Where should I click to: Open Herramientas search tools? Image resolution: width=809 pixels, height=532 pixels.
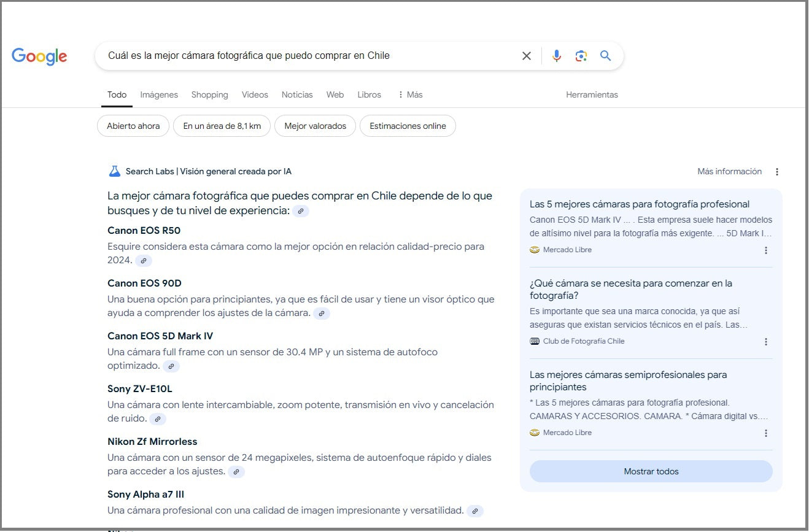click(592, 95)
